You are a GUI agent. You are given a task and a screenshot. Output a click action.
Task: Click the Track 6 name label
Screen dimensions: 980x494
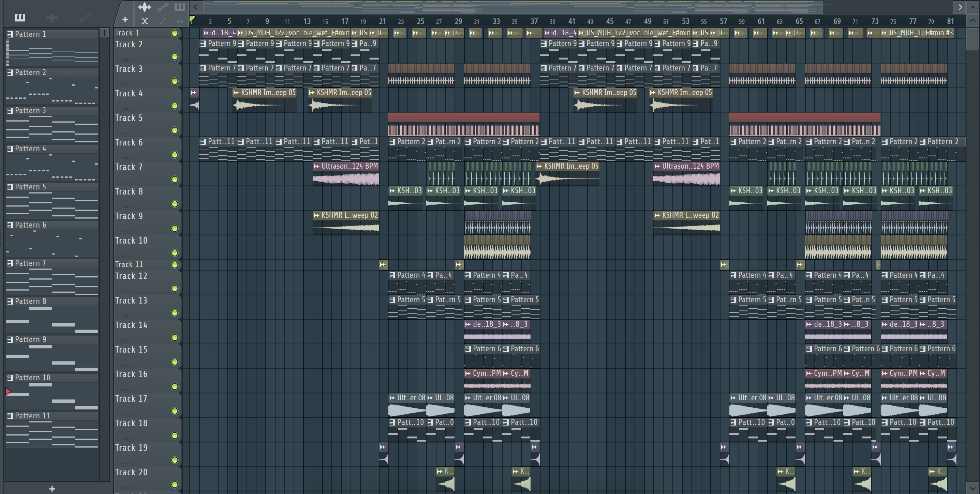[x=129, y=142]
